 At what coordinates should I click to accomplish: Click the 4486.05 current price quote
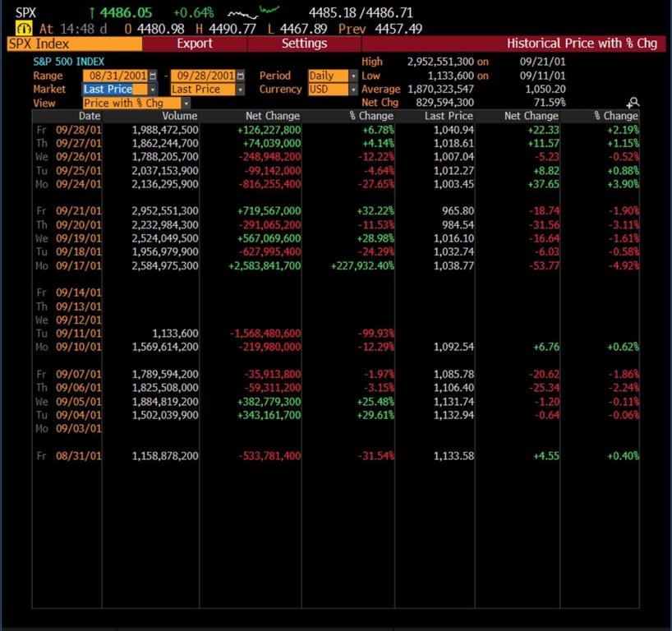pyautogui.click(x=126, y=13)
